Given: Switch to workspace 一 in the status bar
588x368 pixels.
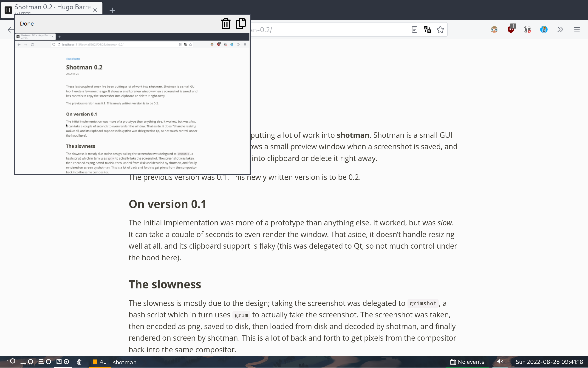Looking at the screenshot, I should 9,361.
